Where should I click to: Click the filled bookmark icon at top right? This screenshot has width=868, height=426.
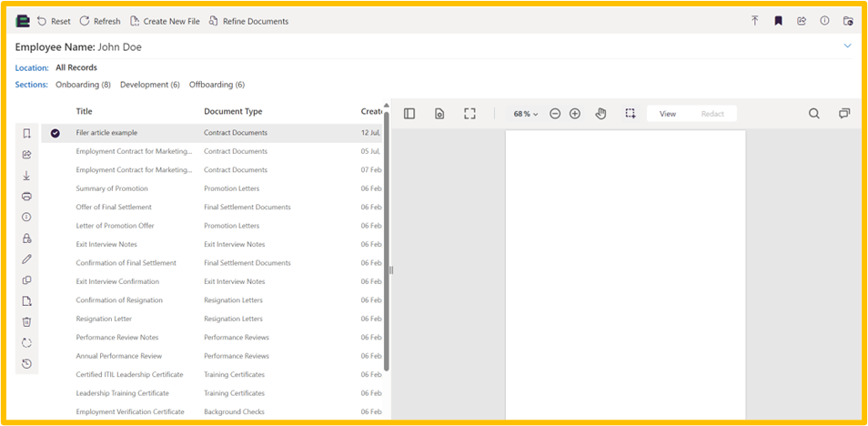pos(778,21)
